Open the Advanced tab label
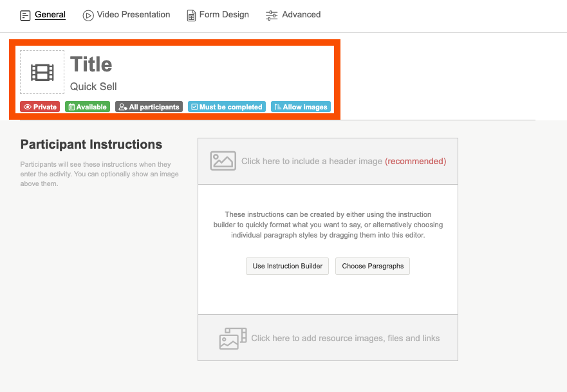The height and width of the screenshot is (392, 567). [301, 14]
